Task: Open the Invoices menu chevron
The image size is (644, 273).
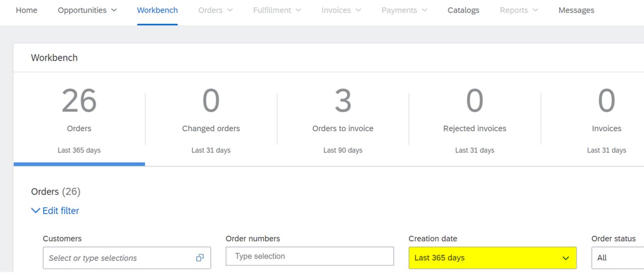Action: [358, 10]
